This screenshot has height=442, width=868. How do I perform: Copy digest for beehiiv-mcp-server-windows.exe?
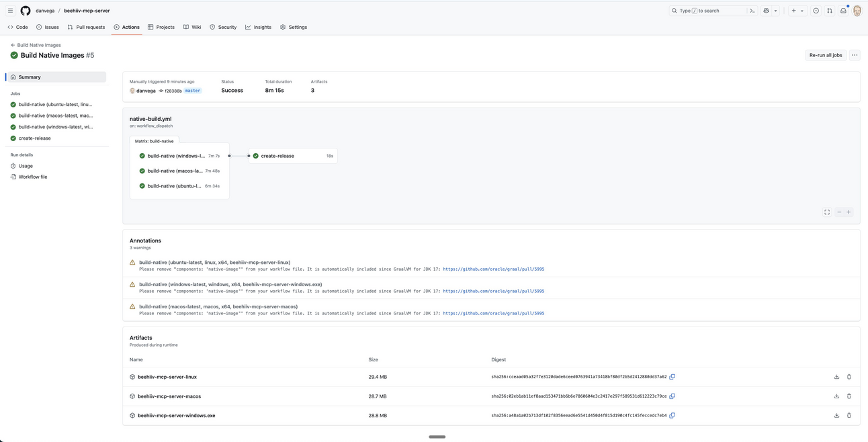point(672,416)
